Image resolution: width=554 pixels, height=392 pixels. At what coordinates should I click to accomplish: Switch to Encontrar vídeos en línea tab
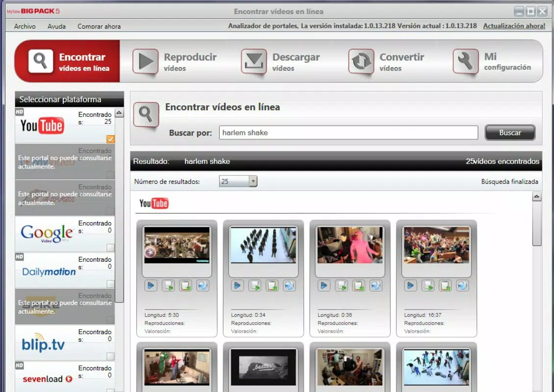(x=68, y=61)
